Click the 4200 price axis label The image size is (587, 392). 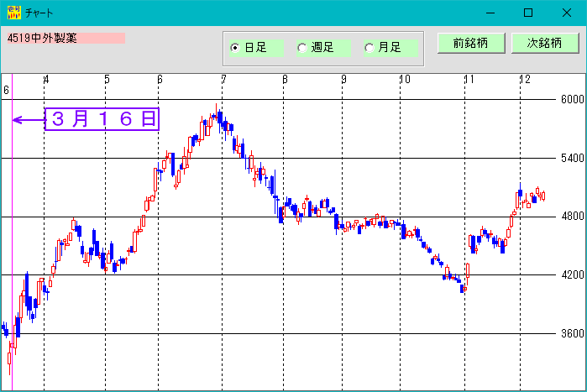click(572, 275)
